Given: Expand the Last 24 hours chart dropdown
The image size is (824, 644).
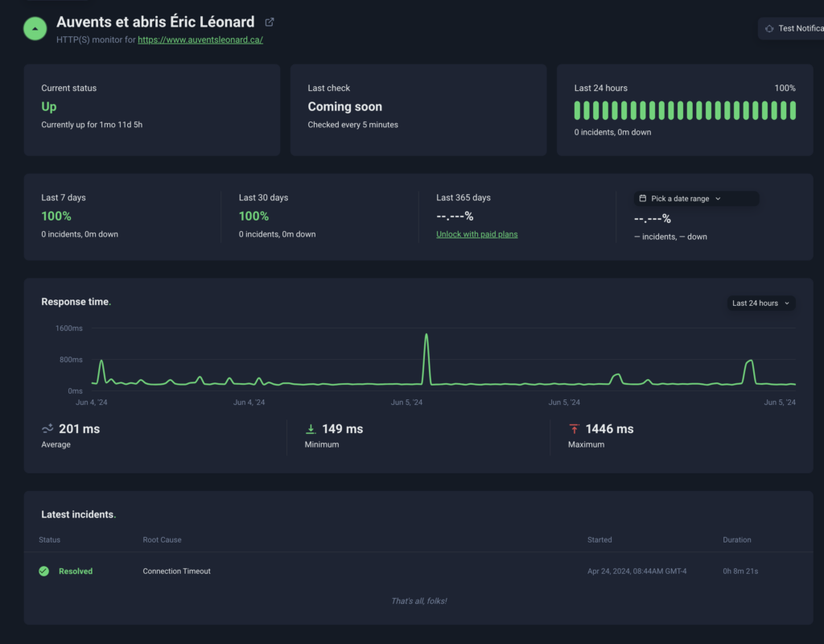Looking at the screenshot, I should (760, 303).
